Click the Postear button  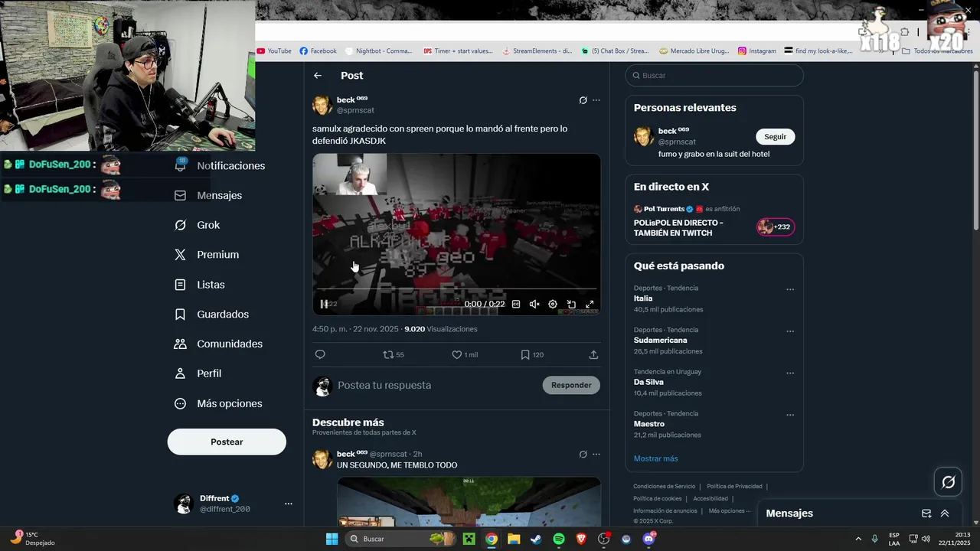[227, 442]
